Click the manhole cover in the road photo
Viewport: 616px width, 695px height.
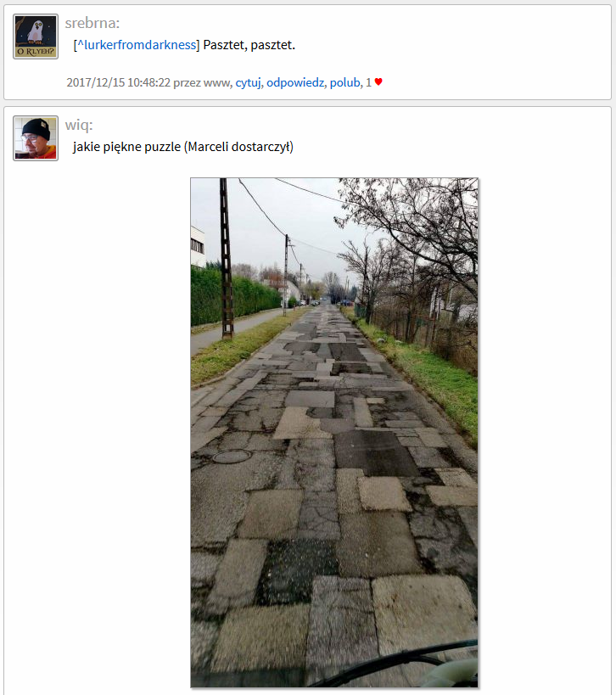pyautogui.click(x=232, y=457)
